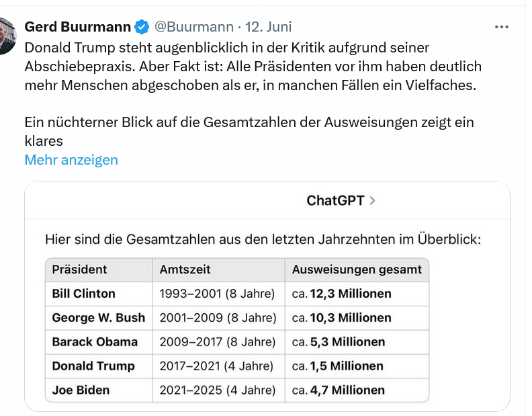Click the Präsident column header
The width and height of the screenshot is (532, 416).
coord(79,269)
